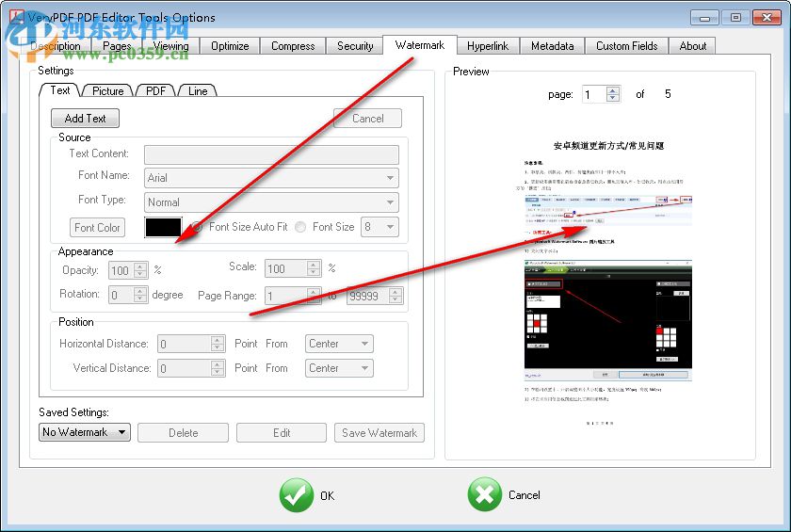791x532 pixels.
Task: Click the green OK checkmark icon
Action: click(296, 494)
